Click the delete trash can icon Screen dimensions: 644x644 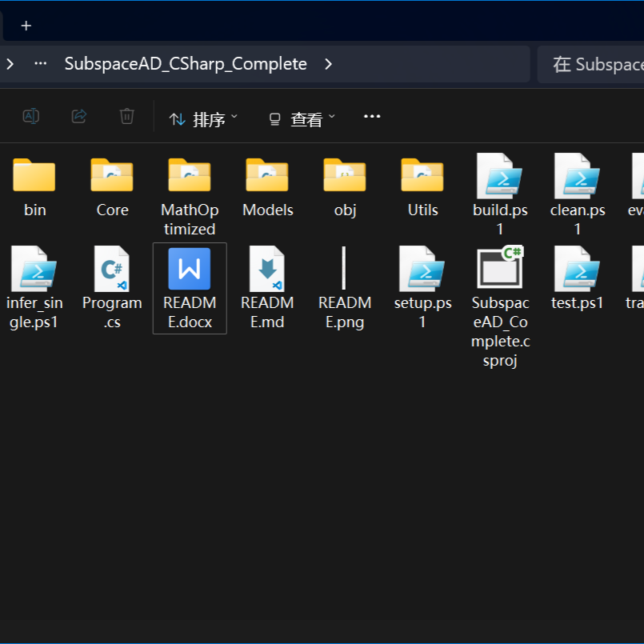coord(126,117)
